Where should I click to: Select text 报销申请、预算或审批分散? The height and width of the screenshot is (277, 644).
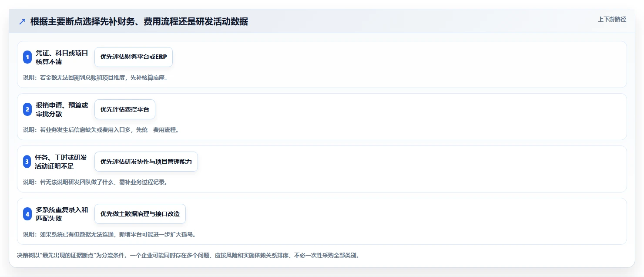(62, 109)
